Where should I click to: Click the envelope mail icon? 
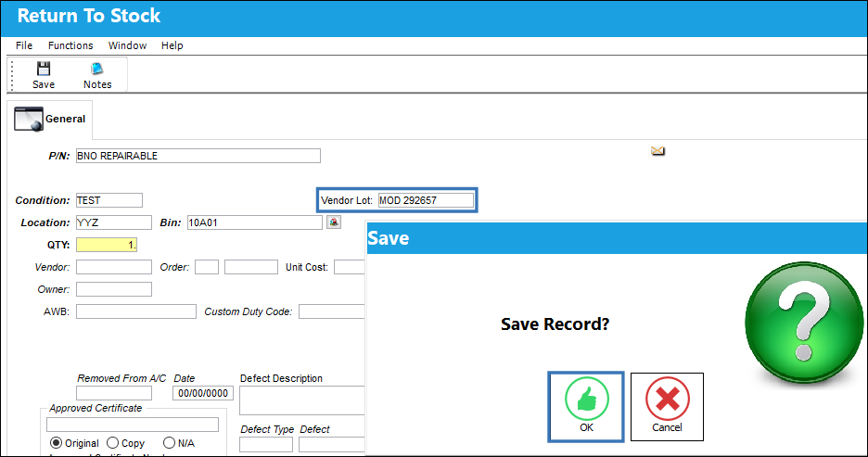click(x=657, y=150)
